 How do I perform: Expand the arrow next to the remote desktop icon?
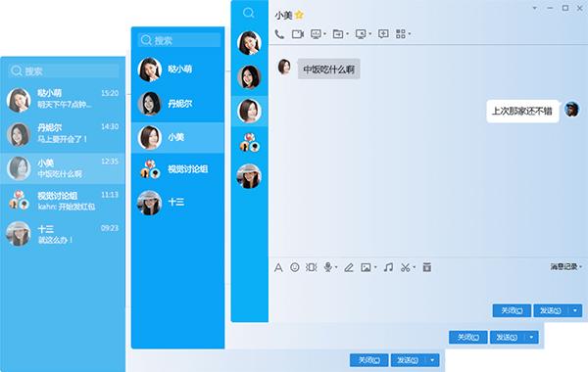point(369,34)
